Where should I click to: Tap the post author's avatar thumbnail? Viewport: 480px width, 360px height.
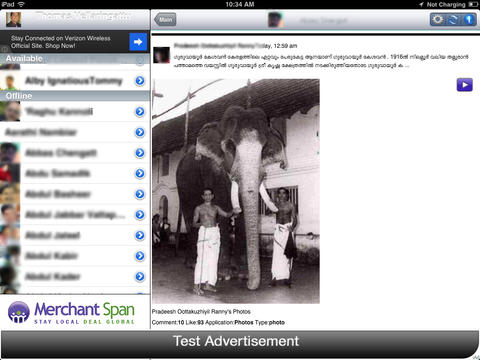pos(162,55)
